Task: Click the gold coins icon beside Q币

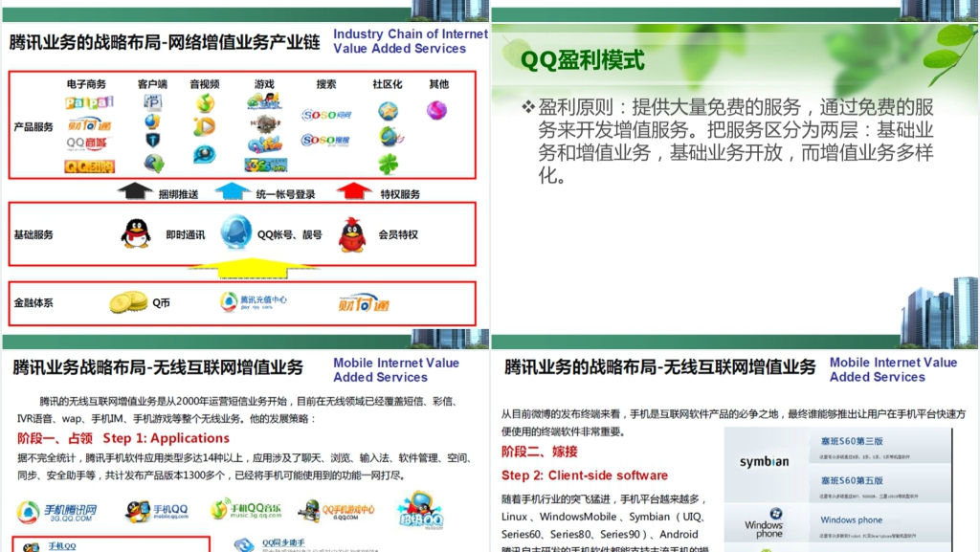Action: pyautogui.click(x=128, y=302)
